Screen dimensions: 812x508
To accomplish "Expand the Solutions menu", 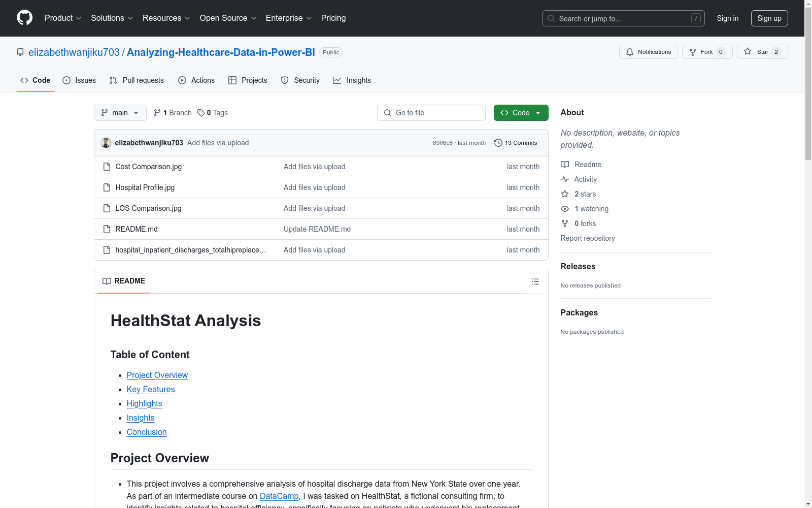I will click(112, 18).
